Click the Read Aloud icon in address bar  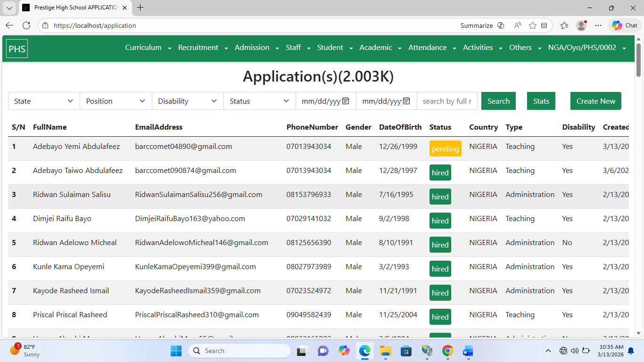click(518, 25)
